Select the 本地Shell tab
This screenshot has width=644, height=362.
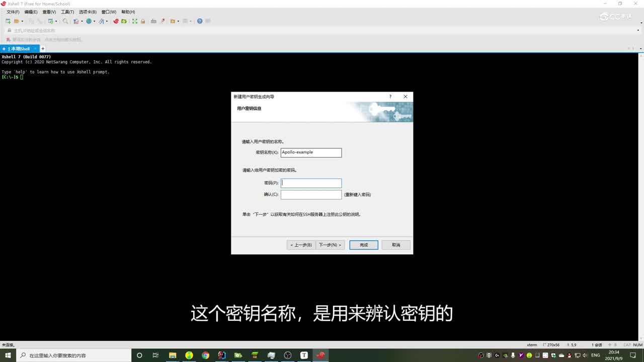click(x=19, y=49)
